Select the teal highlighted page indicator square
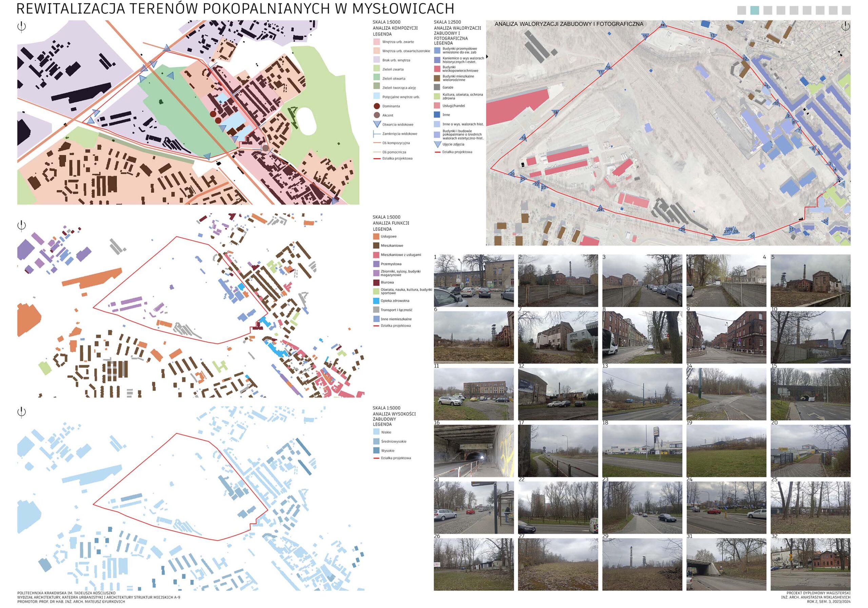This screenshot has width=868, height=608. 755,11
